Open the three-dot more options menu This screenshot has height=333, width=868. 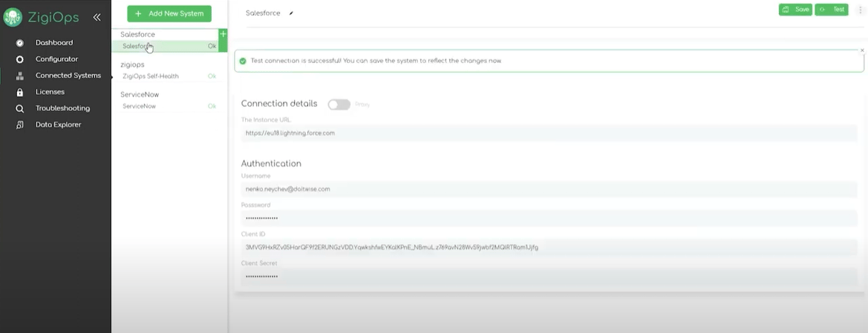860,10
